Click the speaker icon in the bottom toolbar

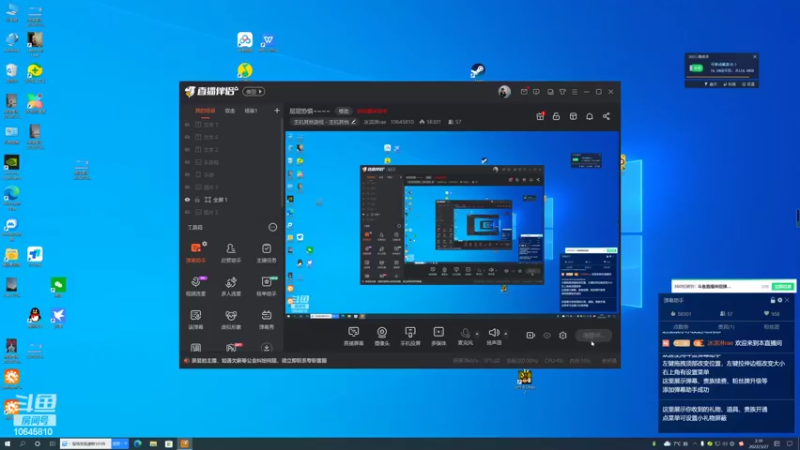pyautogui.click(x=493, y=333)
